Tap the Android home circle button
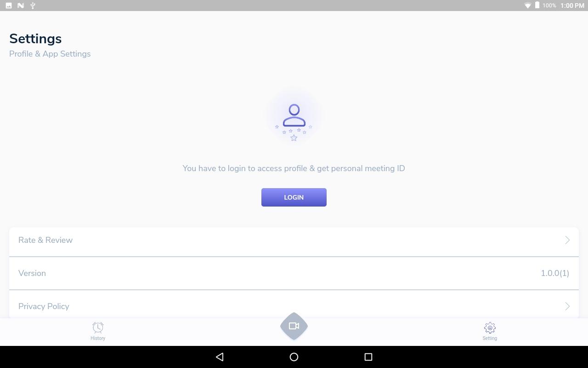The image size is (588, 368). click(x=294, y=357)
